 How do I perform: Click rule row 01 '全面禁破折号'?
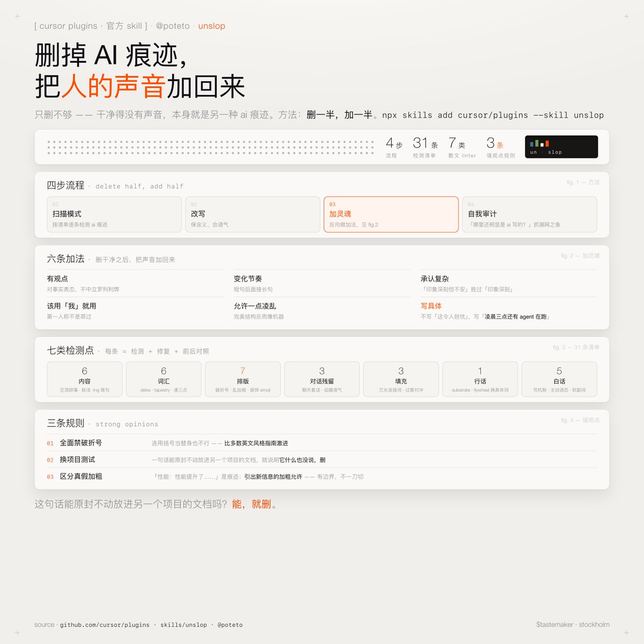(x=322, y=443)
